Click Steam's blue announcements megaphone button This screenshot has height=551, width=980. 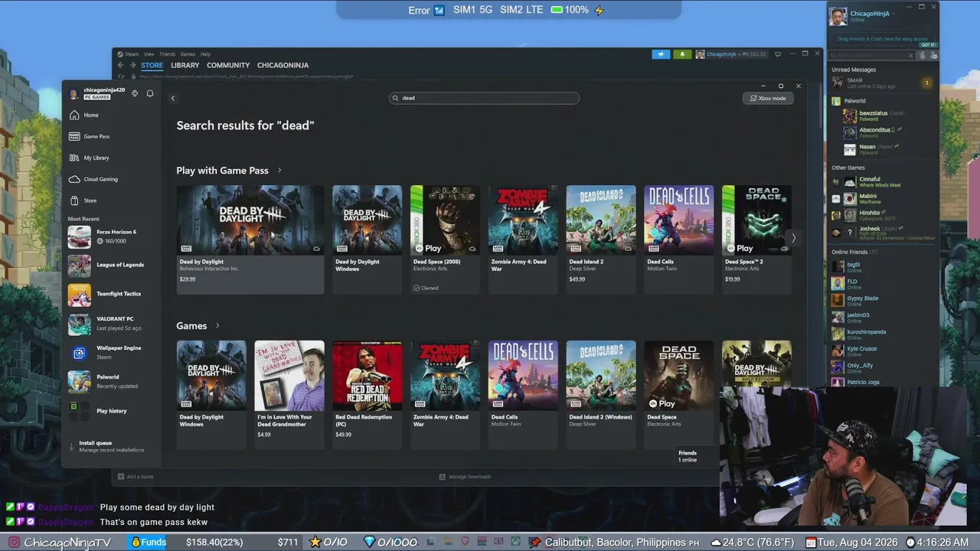(x=661, y=54)
